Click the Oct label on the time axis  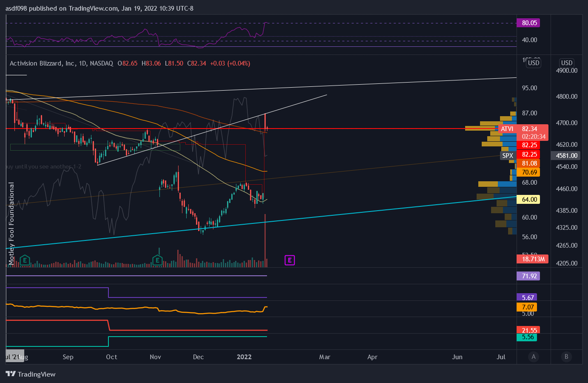coord(111,357)
